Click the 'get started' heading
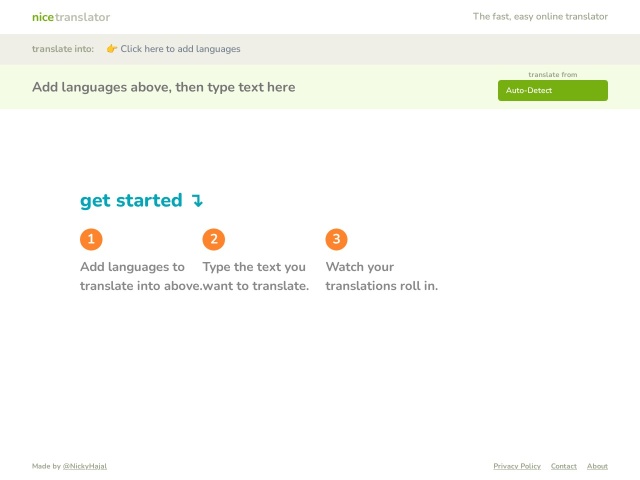 click(141, 200)
